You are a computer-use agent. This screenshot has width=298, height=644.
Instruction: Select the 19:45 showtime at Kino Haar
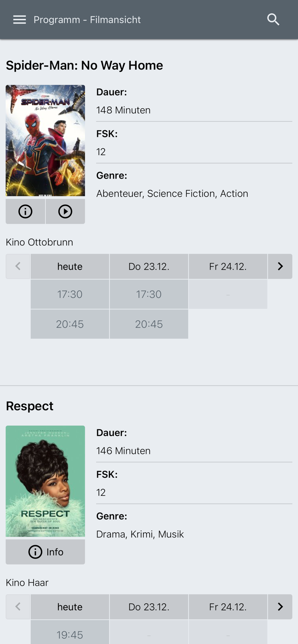70,635
